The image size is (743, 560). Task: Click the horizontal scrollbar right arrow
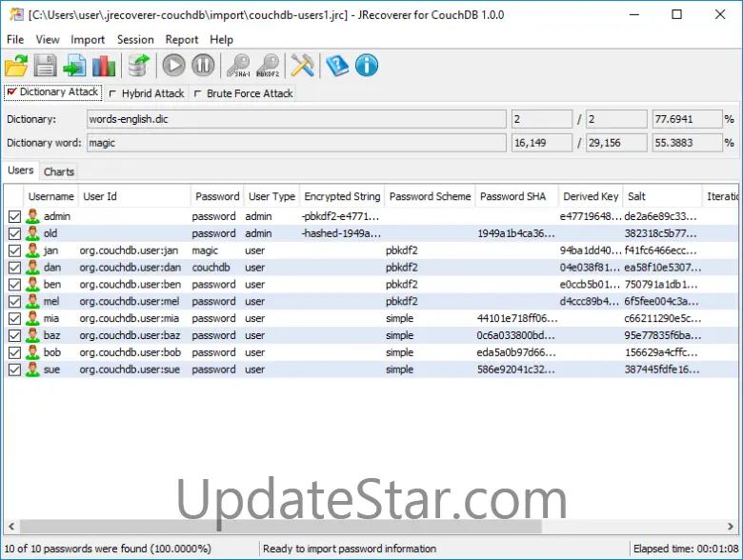point(731,526)
